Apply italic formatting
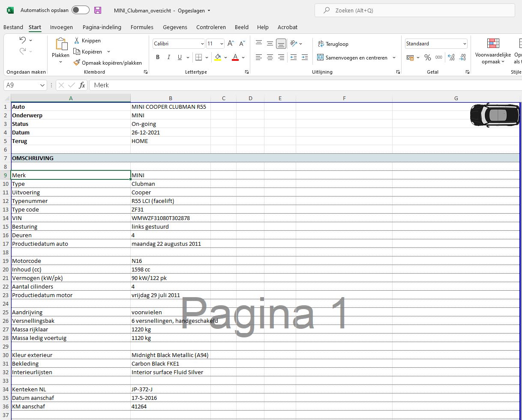 (x=169, y=57)
